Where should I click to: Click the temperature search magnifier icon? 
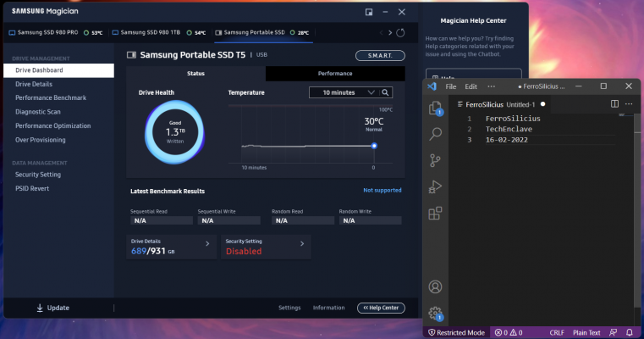click(x=385, y=92)
